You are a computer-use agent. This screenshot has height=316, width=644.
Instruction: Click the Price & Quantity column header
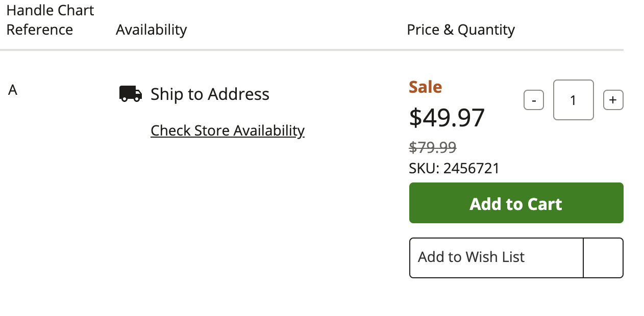point(461,30)
